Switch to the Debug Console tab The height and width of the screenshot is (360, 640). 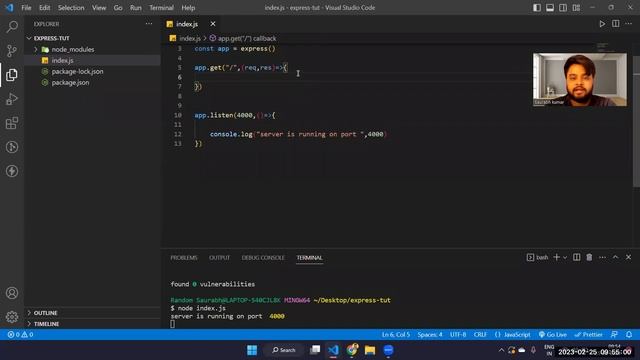(x=263, y=258)
